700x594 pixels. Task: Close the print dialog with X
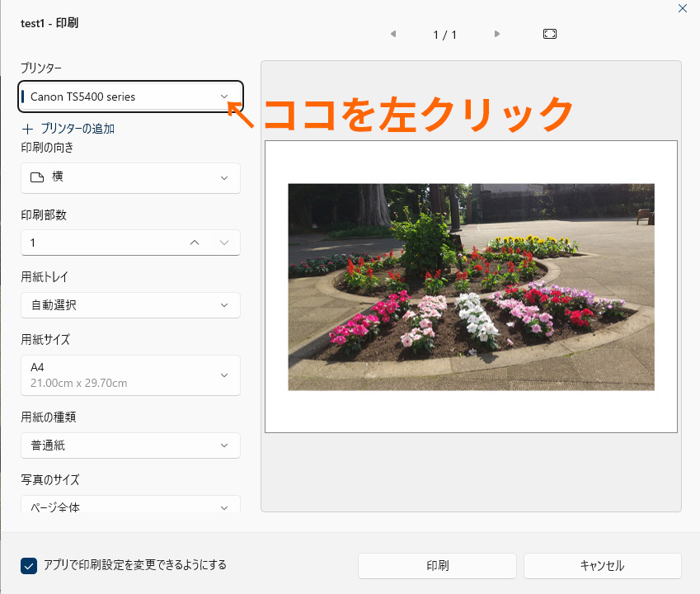tap(682, 8)
